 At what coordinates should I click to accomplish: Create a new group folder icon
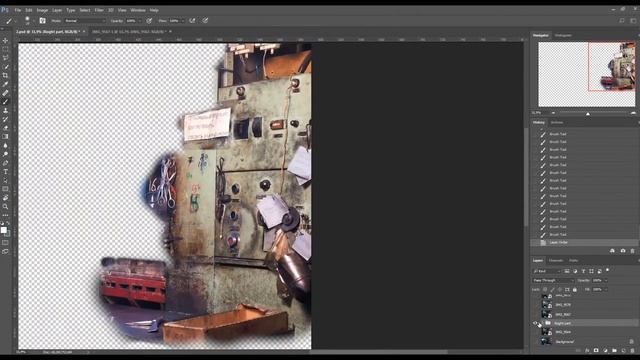(x=614, y=351)
